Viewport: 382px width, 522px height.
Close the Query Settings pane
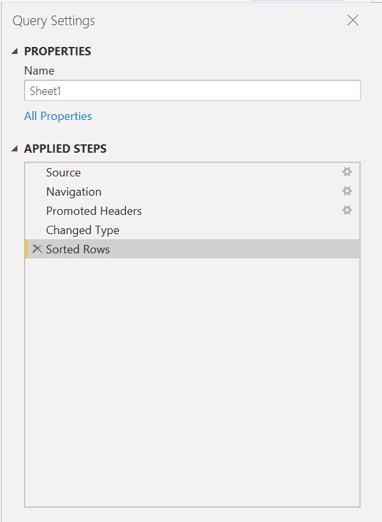(353, 20)
